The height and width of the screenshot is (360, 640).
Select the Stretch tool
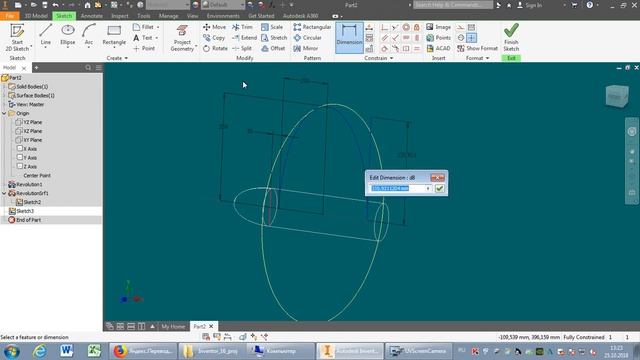(274, 38)
